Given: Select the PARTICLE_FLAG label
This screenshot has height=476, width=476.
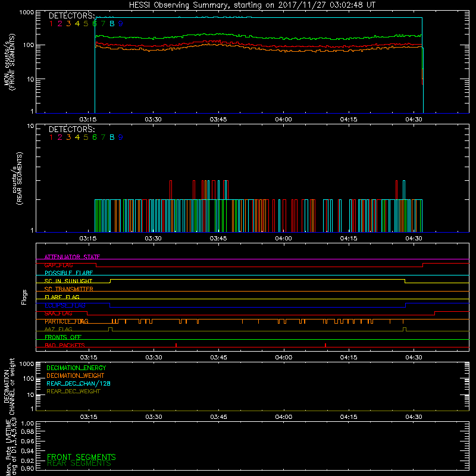Looking at the screenshot, I should [x=67, y=321].
